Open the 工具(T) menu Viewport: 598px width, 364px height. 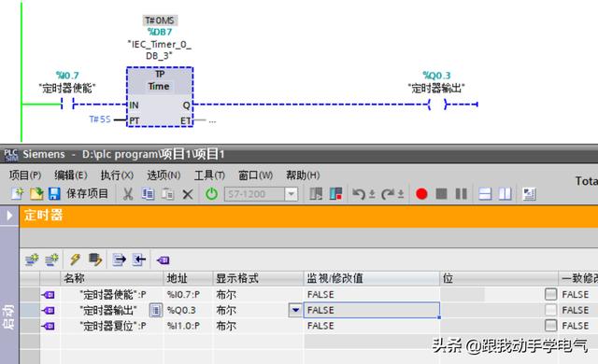[209, 175]
